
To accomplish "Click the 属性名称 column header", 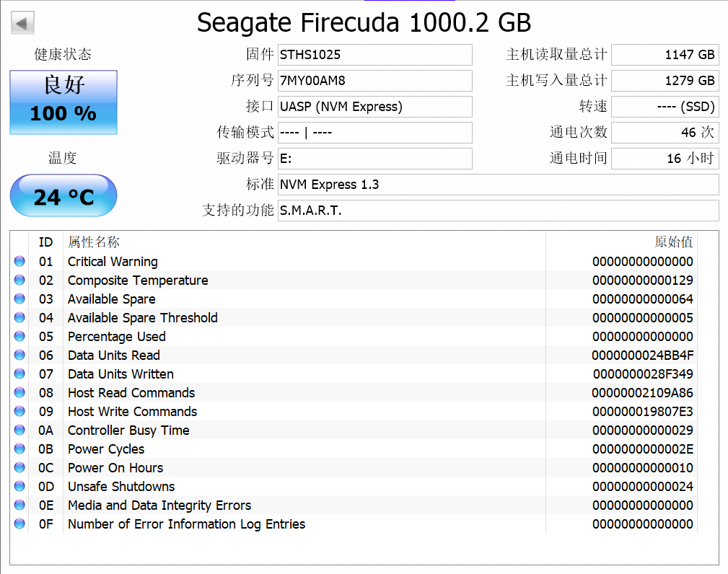I will (94, 242).
